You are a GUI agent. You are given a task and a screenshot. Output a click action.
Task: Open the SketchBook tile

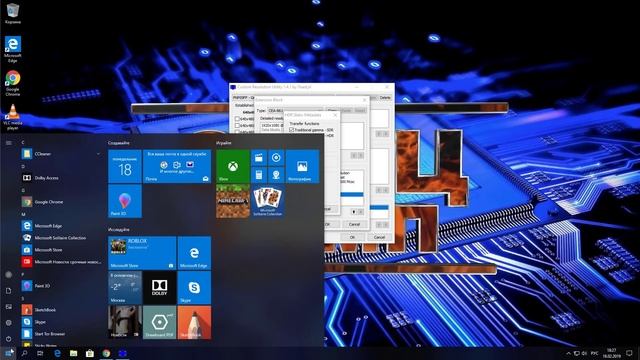coord(194,322)
